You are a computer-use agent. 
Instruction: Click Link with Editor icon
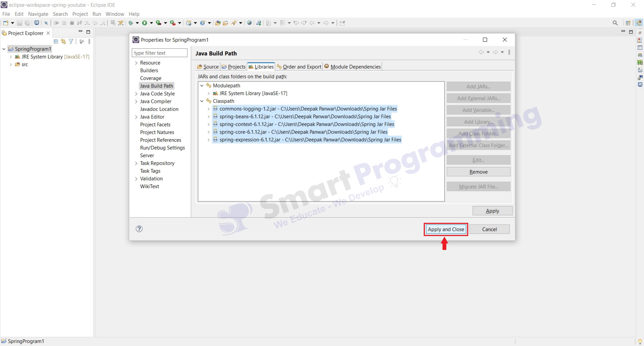[64, 42]
